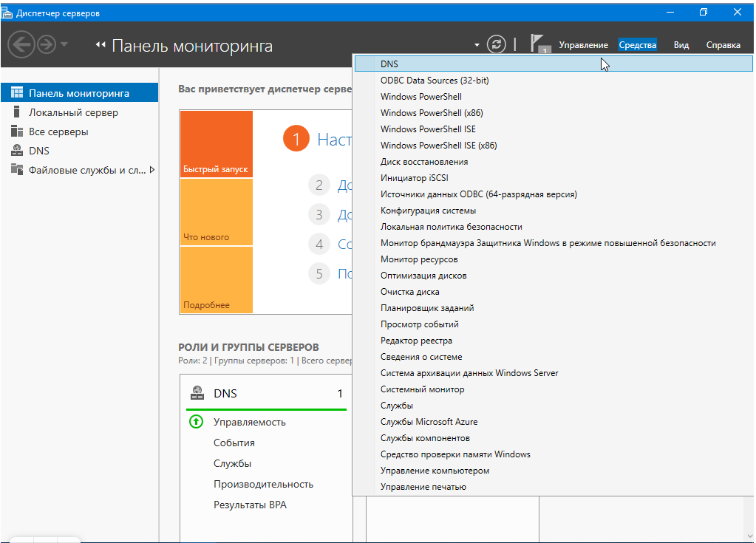Choose Планировщик заданий menu entry
Screen dimensions: 756x543
554,308
